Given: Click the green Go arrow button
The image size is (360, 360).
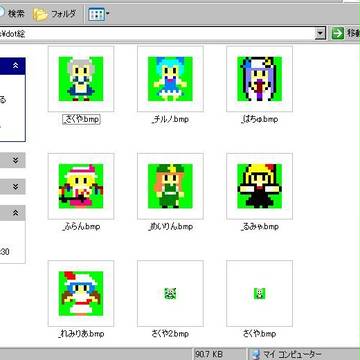Looking at the screenshot, I should pos(338,33).
